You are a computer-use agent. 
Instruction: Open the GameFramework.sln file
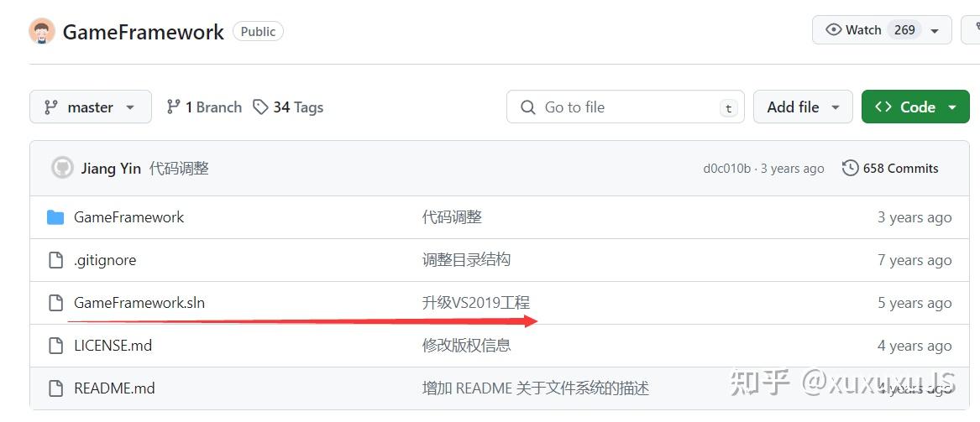coord(139,303)
